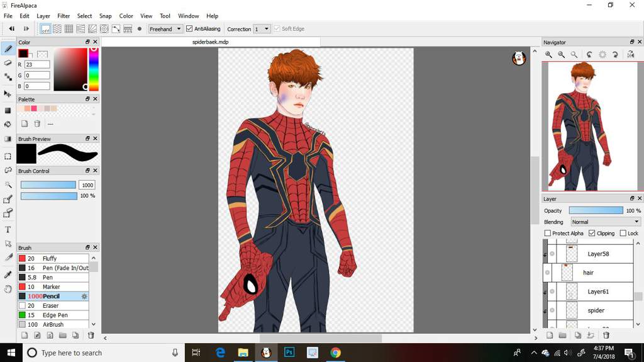Select the Move tool in left toolbar
The width and height of the screenshot is (644, 362).
tap(8, 94)
